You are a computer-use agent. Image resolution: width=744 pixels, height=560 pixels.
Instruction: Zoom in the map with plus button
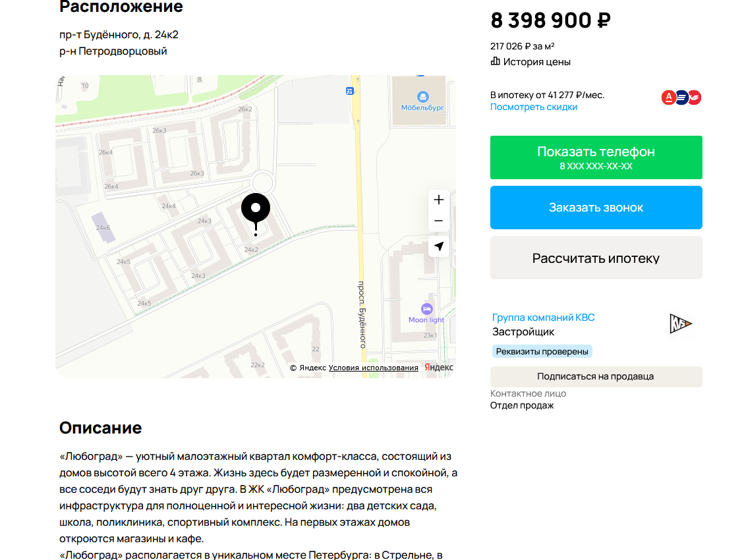point(438,200)
